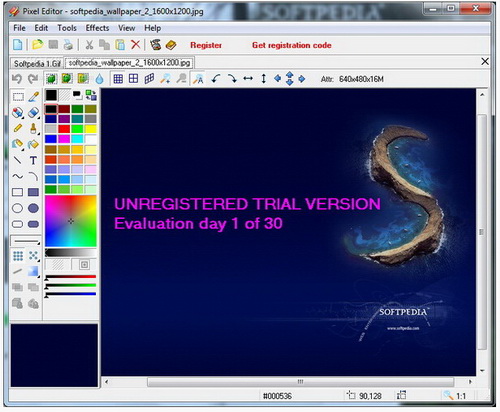Select the filled rectangle tool

33,192
